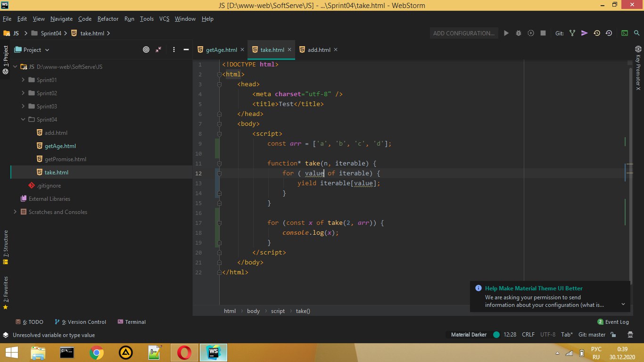Commit changes using purple arrow icon
Screen dimensions: 644x362
pyautogui.click(x=585, y=33)
